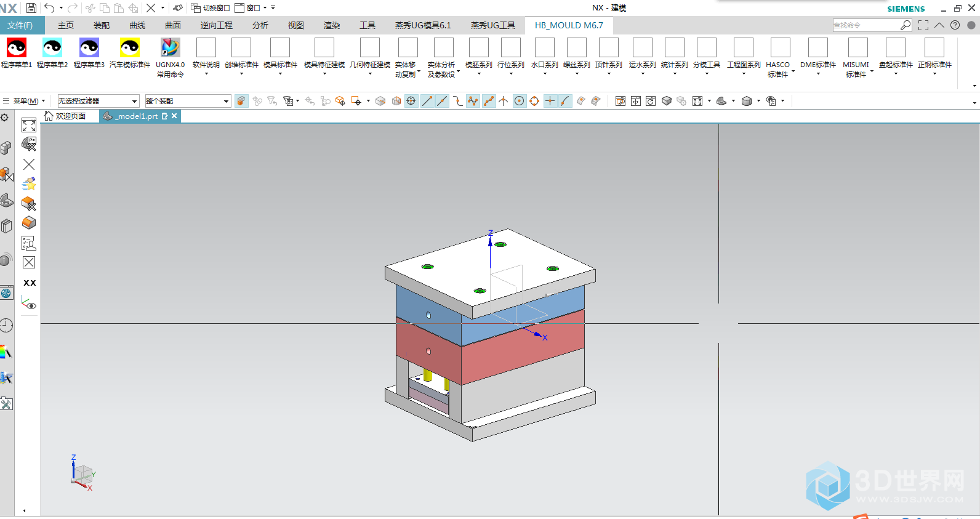980x519 pixels.
Task: Click the 切换窗口 switch window button
Action: click(211, 8)
